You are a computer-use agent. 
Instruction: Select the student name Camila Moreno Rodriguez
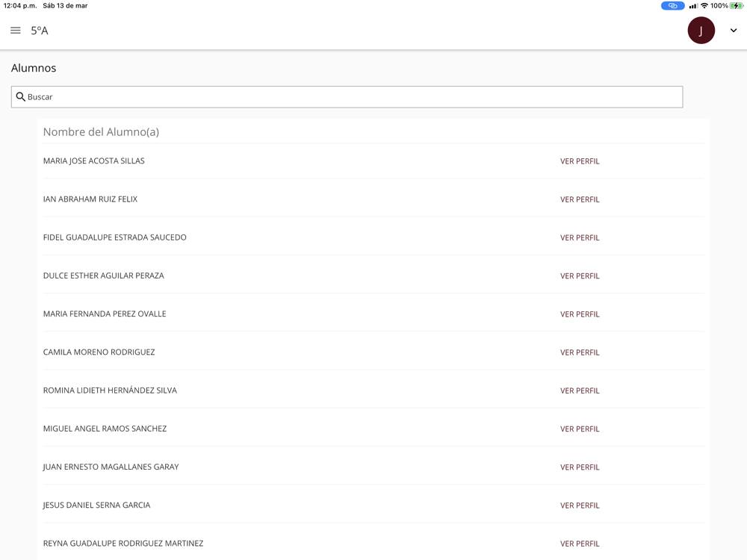[x=99, y=352]
